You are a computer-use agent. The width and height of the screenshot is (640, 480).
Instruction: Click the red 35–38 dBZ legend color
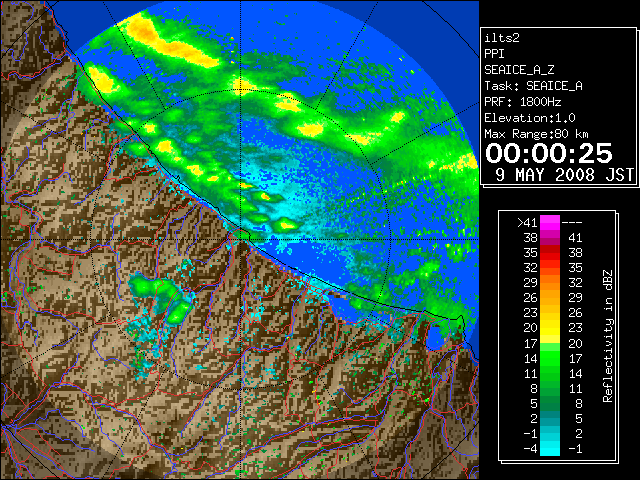click(x=550, y=252)
